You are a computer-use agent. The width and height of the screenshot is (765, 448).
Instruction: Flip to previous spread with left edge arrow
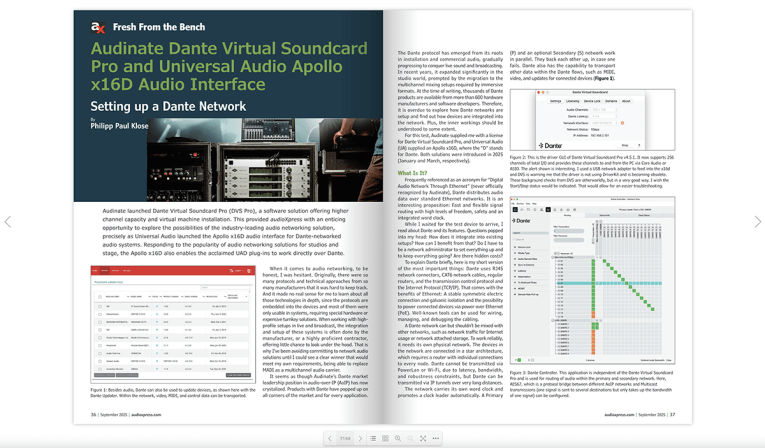coord(9,222)
